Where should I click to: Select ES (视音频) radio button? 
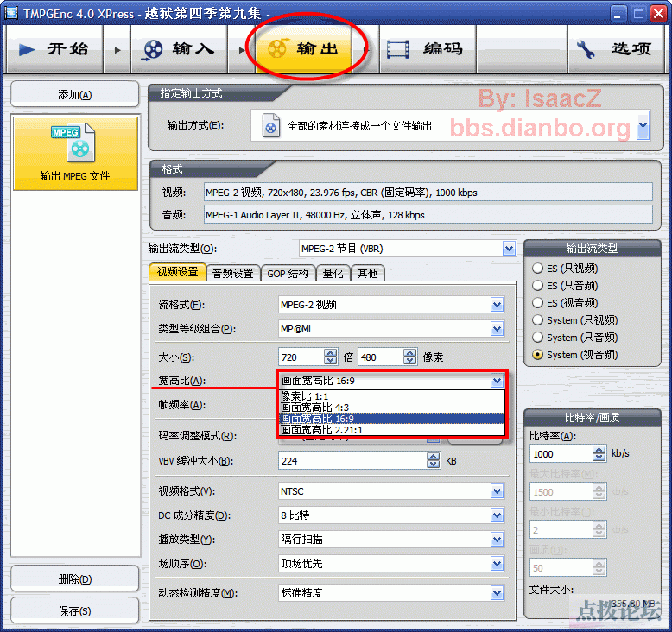click(x=537, y=303)
